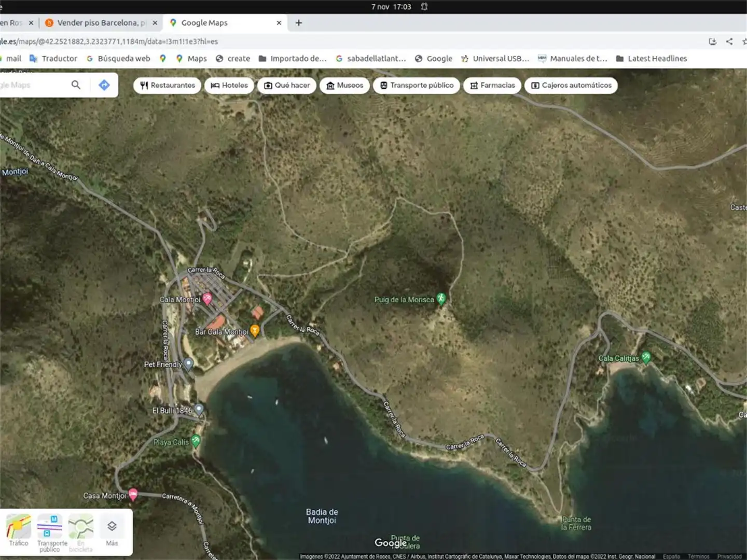Open the Manuales de t... bookmark
Image resolution: width=747 pixels, height=560 pixels.
573,59
